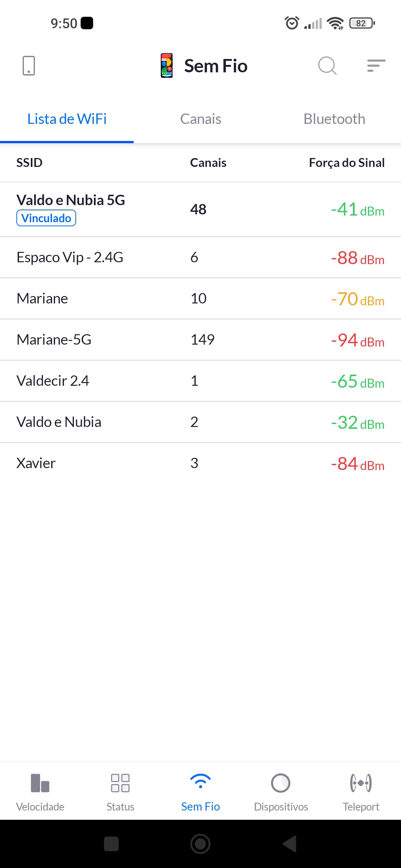Select the Lista de WiFi tab

pyautogui.click(x=67, y=119)
